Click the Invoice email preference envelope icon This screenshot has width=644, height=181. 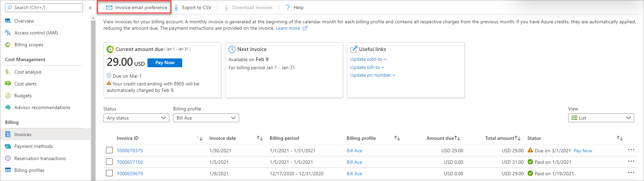tap(109, 7)
